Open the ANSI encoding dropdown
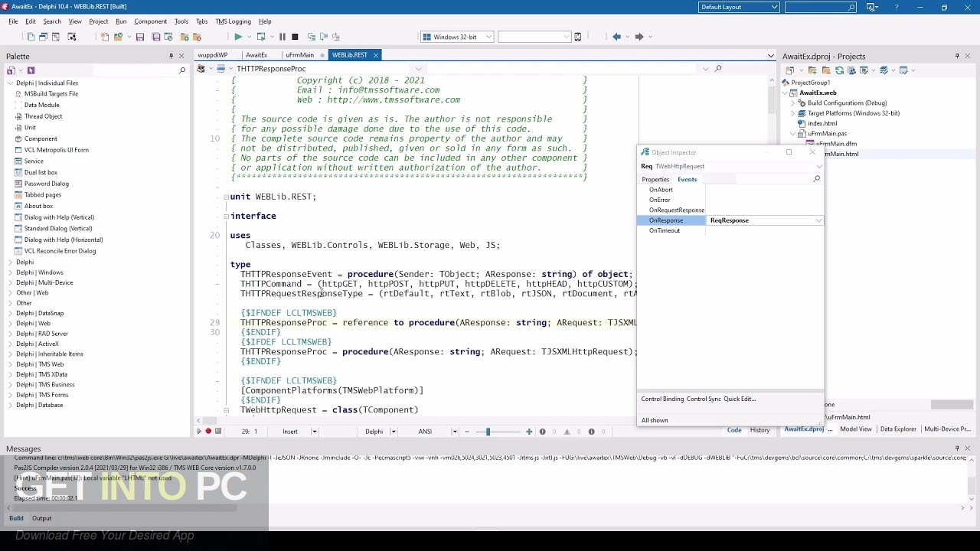The width and height of the screenshot is (980, 551). pyautogui.click(x=454, y=432)
